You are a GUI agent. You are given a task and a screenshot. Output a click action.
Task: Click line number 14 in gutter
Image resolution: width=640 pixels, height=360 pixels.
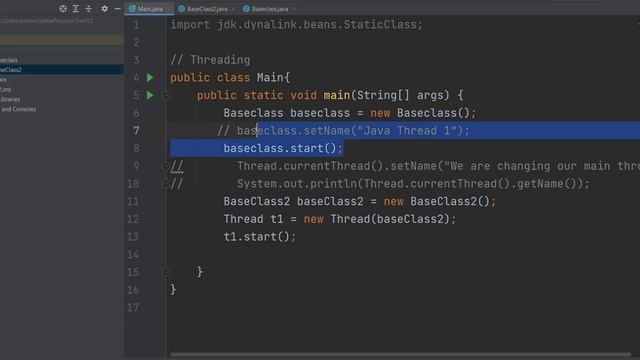click(133, 255)
